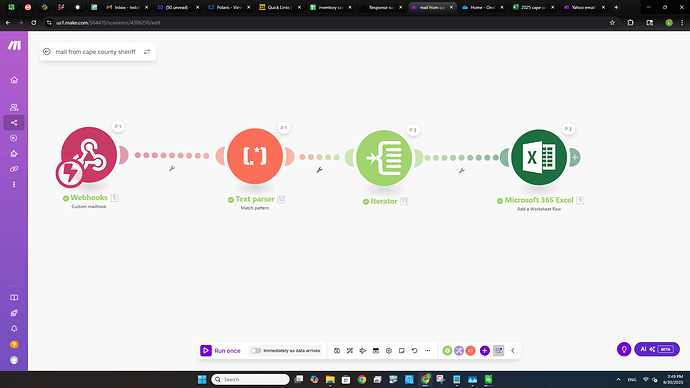The image size is (690, 388).
Task: Open Notifications bell in sidebar
Action: (x=14, y=329)
